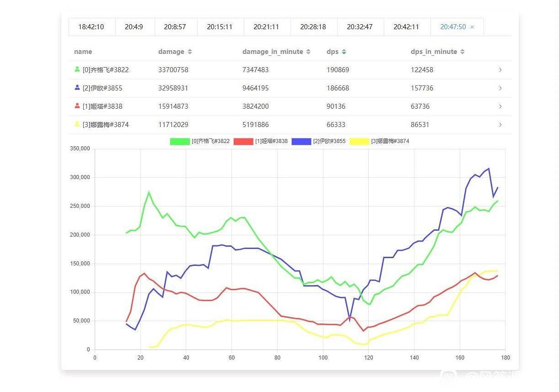The height and width of the screenshot is (392, 559).
Task: Sort by damage column arrows
Action: click(x=190, y=52)
